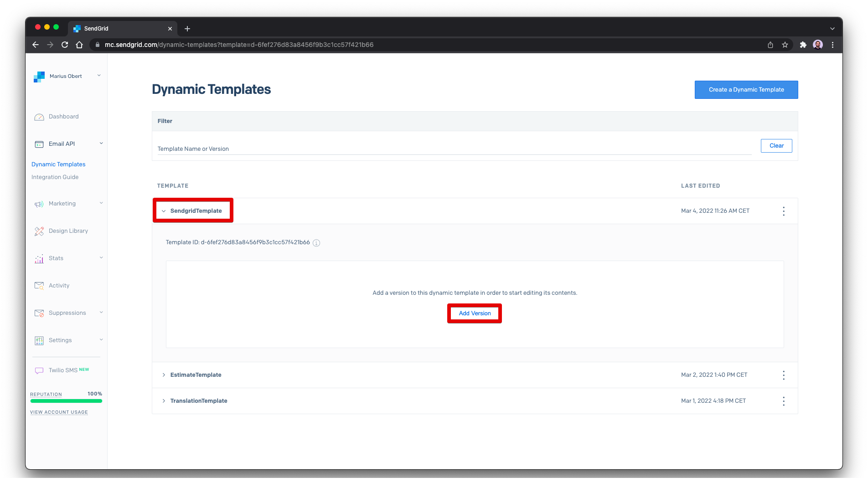This screenshot has height=503, width=868.
Task: Click the SendGrid logo in sidebar
Action: coord(39,77)
